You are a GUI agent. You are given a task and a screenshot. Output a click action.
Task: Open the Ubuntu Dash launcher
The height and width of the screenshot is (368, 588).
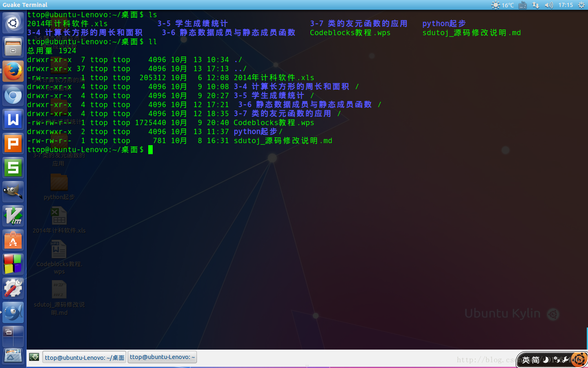[x=13, y=23]
